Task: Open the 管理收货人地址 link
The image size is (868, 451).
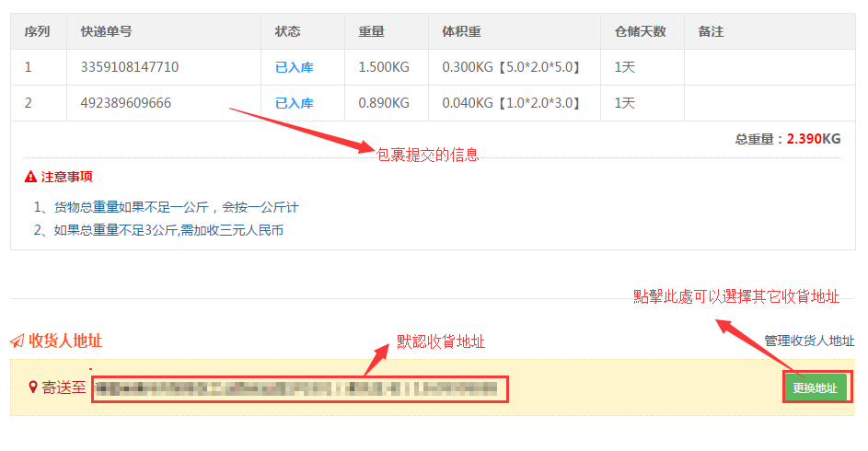Action: click(x=809, y=341)
